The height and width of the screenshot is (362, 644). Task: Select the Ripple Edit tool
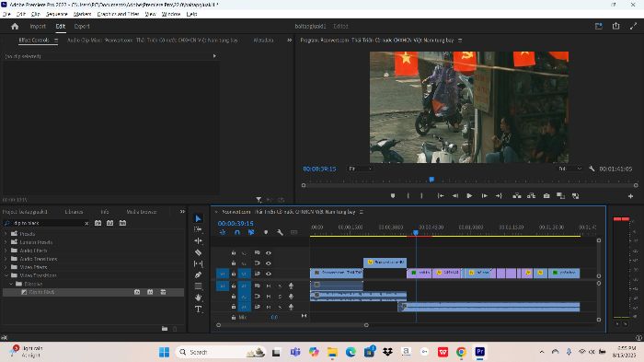pyautogui.click(x=198, y=241)
